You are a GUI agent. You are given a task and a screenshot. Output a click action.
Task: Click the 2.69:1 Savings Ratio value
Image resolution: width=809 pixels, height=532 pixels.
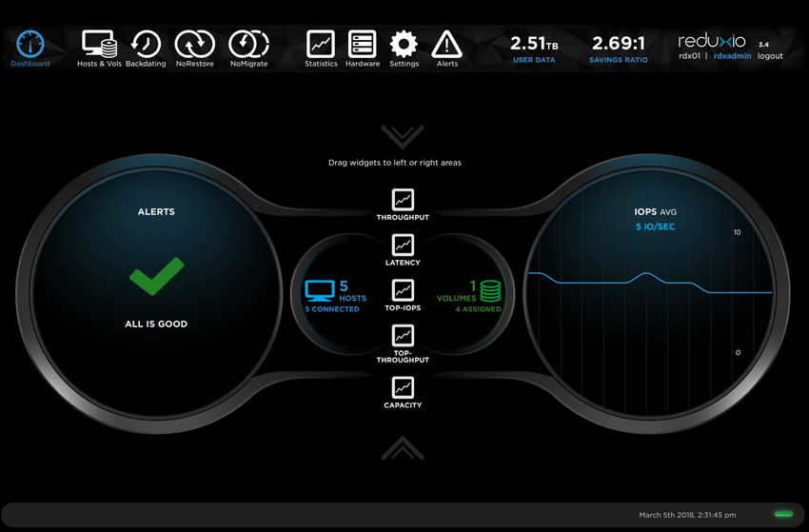(x=618, y=44)
